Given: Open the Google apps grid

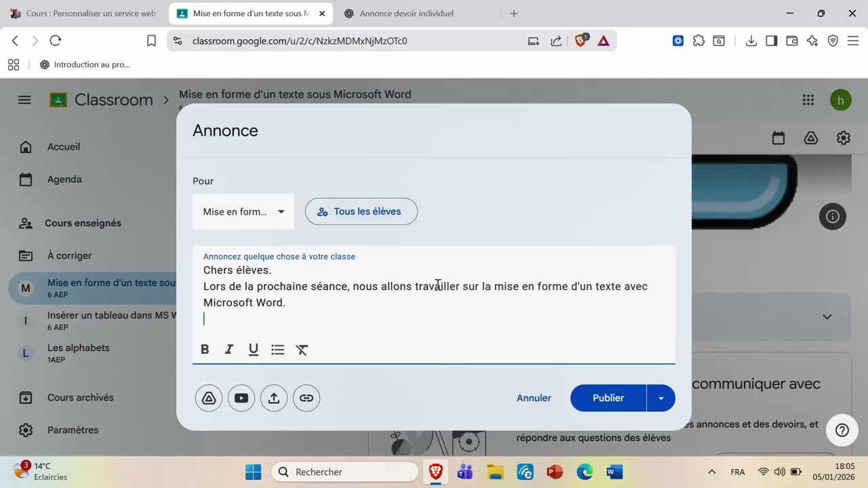Looking at the screenshot, I should 808,100.
